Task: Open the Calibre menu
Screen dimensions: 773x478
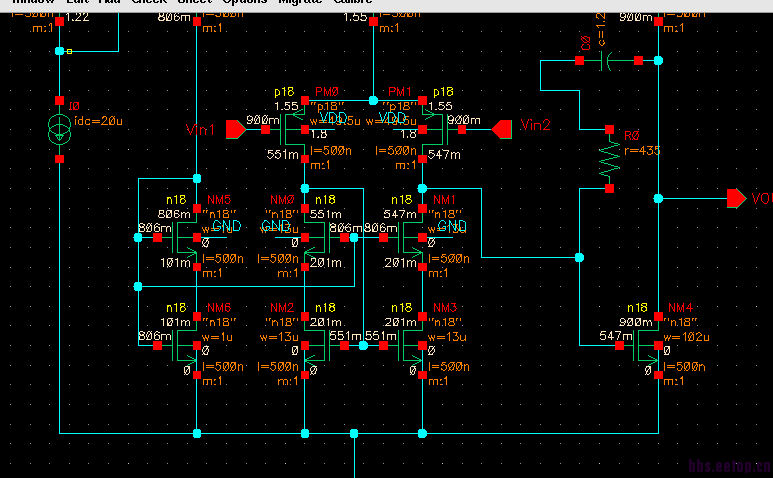Action: (350, 3)
